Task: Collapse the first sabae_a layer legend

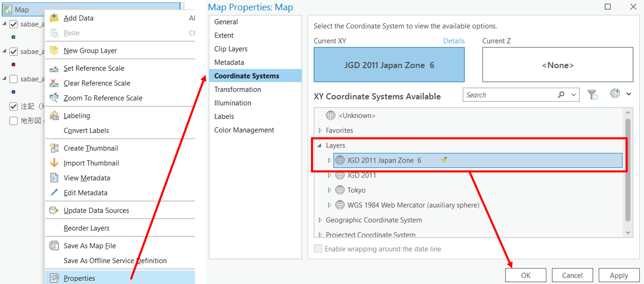Action: [x=4, y=23]
